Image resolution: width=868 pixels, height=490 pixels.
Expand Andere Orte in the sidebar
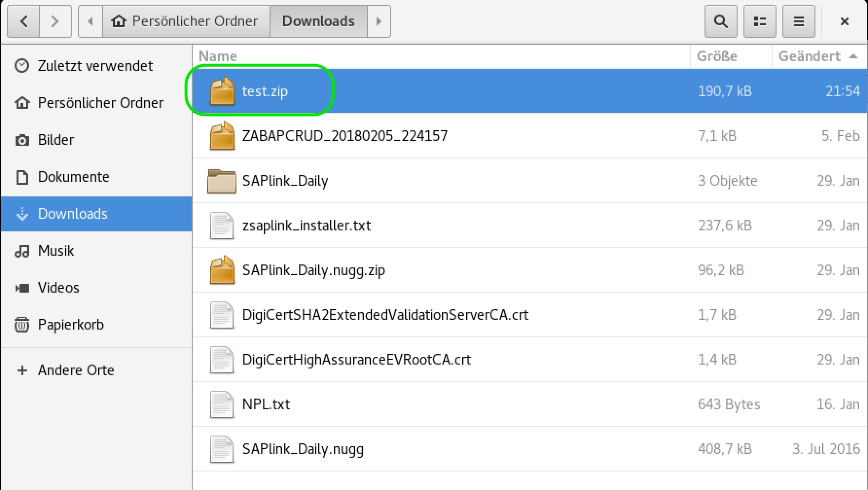tap(75, 370)
